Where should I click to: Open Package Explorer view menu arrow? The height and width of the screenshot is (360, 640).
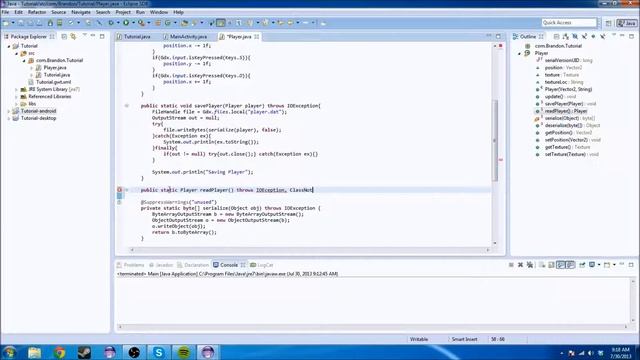point(84,36)
